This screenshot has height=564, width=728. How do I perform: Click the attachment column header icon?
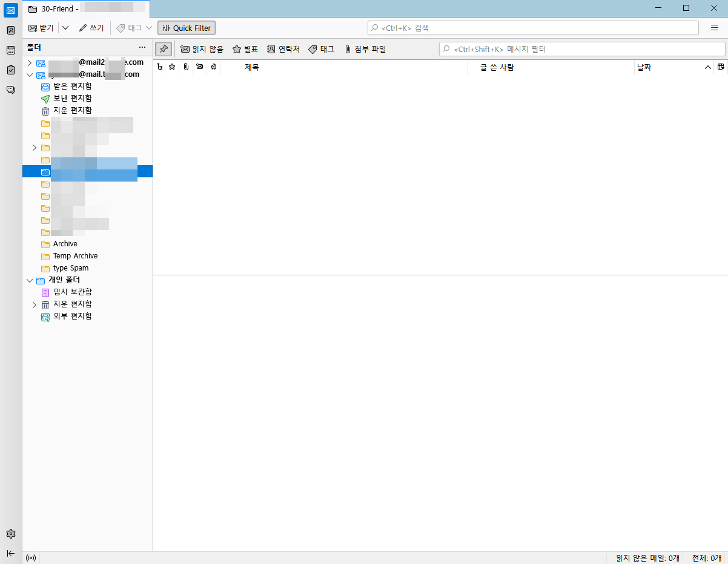click(x=186, y=67)
